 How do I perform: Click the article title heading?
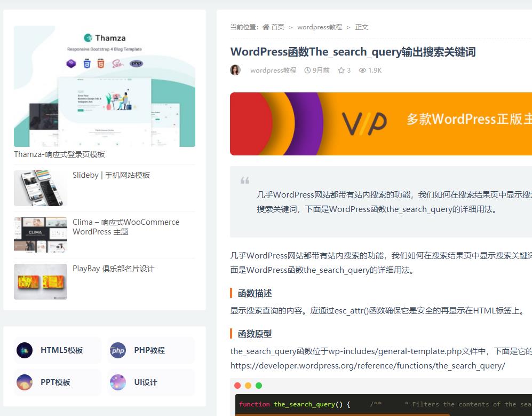tap(353, 52)
